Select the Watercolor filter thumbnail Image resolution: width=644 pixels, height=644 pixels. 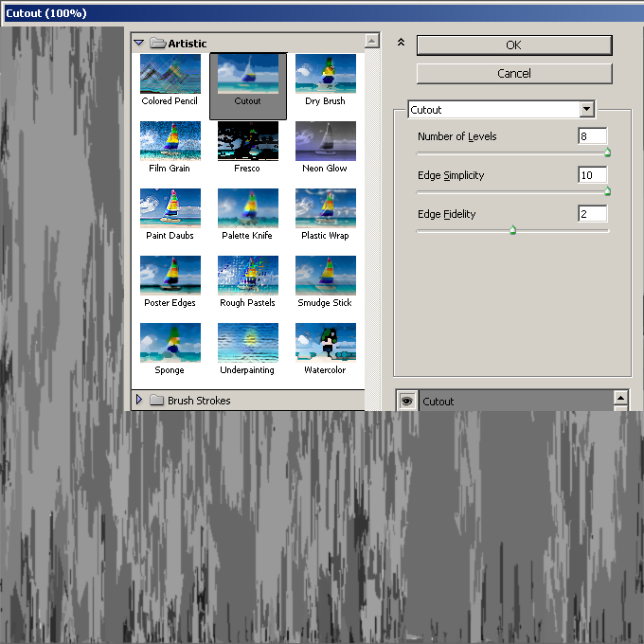(x=325, y=344)
